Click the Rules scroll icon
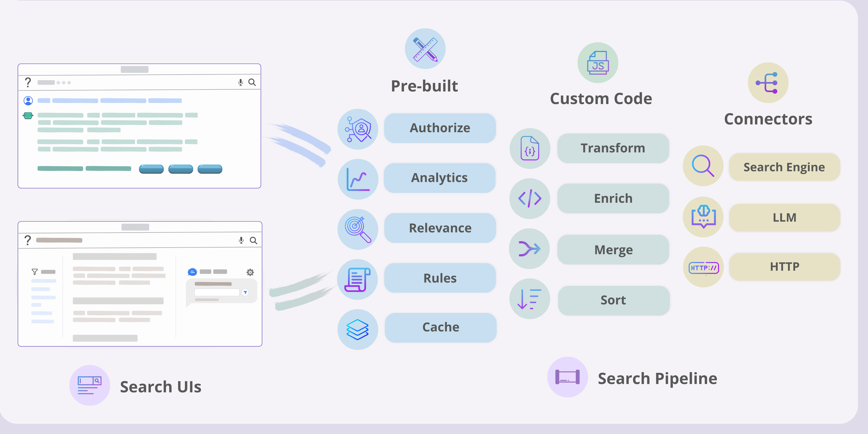This screenshot has width=868, height=434. pyautogui.click(x=358, y=278)
